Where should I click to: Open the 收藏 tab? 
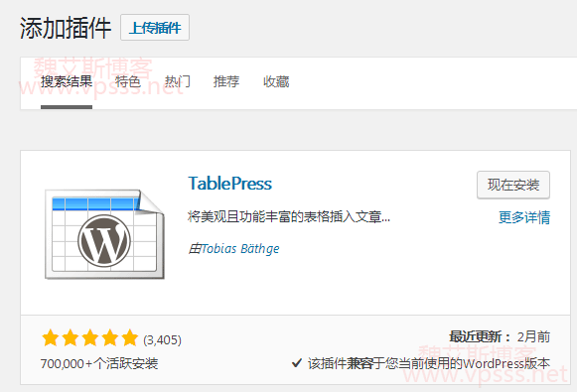click(276, 81)
